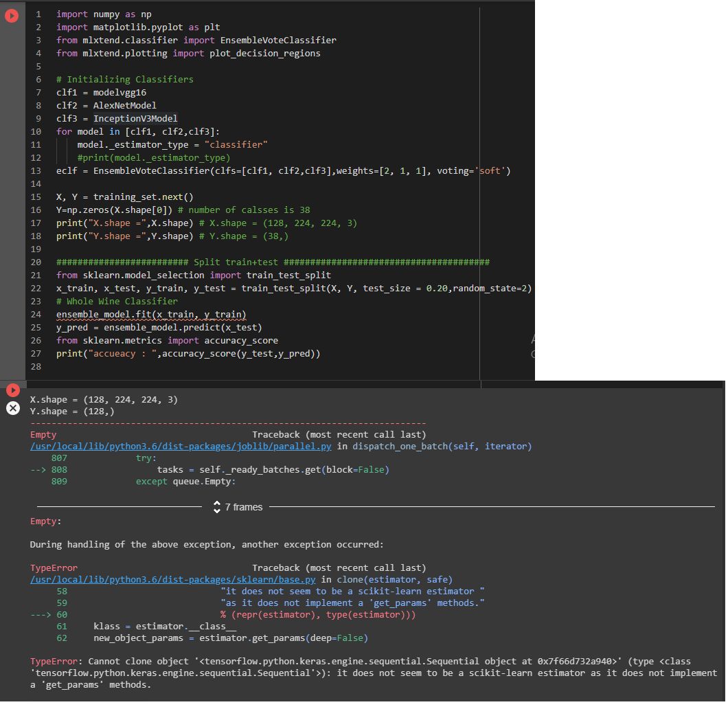Click the 'import numpy as np' line

[104, 14]
